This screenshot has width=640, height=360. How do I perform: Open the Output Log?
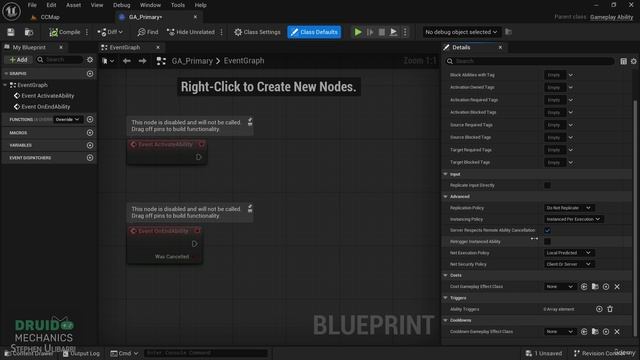click(81, 353)
